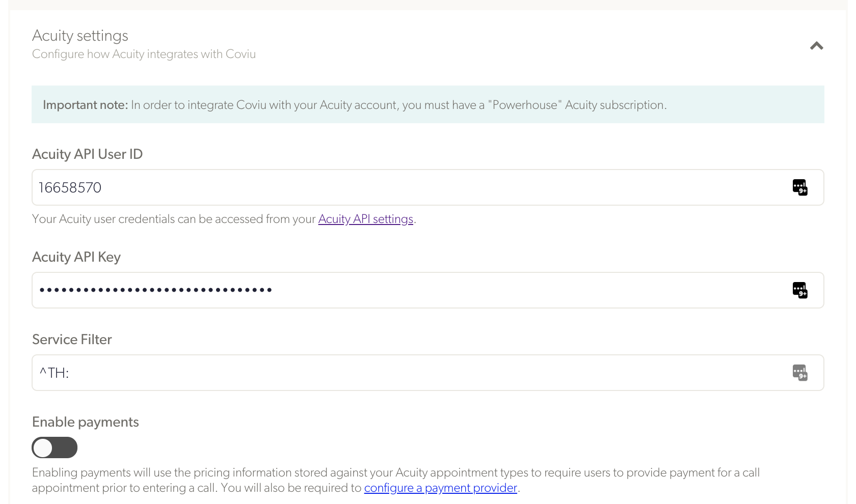Click the Acuity settings heading

80,36
